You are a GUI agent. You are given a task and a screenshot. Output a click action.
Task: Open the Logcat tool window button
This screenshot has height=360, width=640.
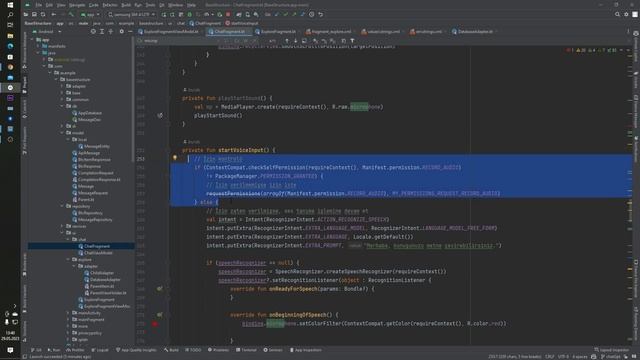click(x=100, y=350)
